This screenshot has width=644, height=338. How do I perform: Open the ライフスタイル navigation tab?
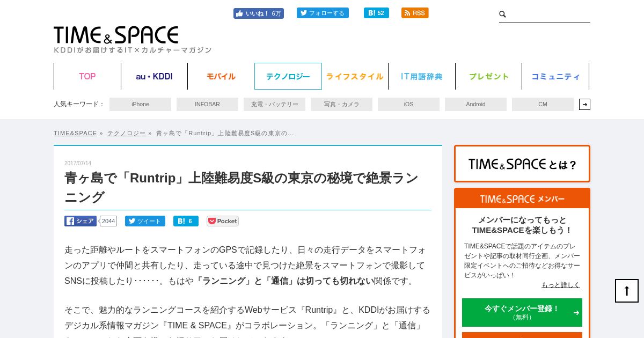pos(355,76)
